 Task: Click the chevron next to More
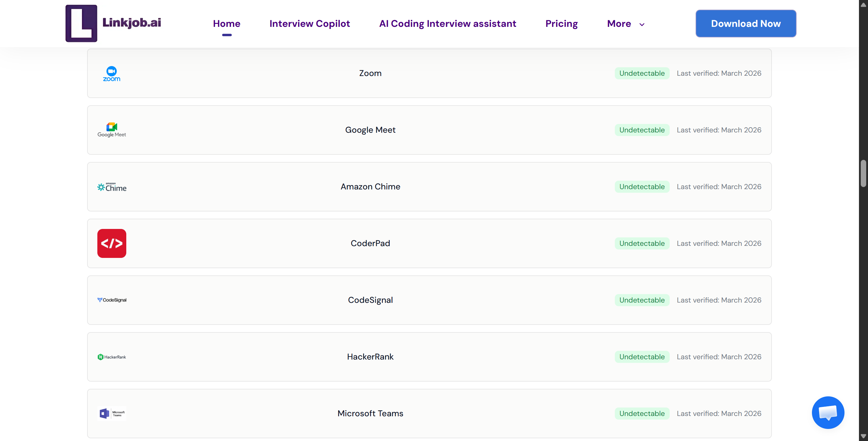pyautogui.click(x=642, y=25)
